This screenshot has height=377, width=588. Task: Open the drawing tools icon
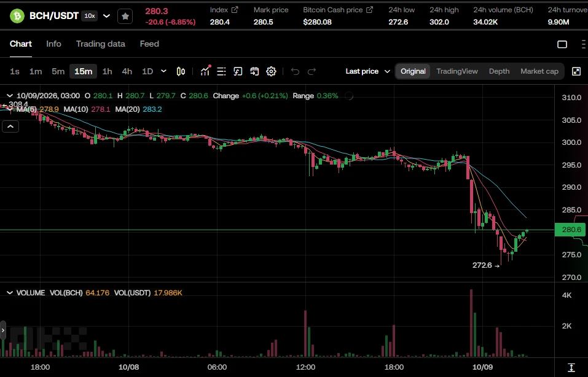click(238, 71)
